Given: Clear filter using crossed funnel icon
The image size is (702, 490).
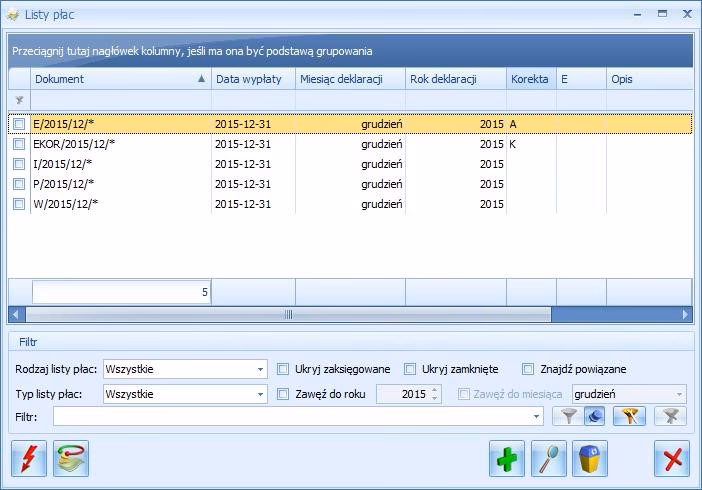Looking at the screenshot, I should click(x=671, y=416).
